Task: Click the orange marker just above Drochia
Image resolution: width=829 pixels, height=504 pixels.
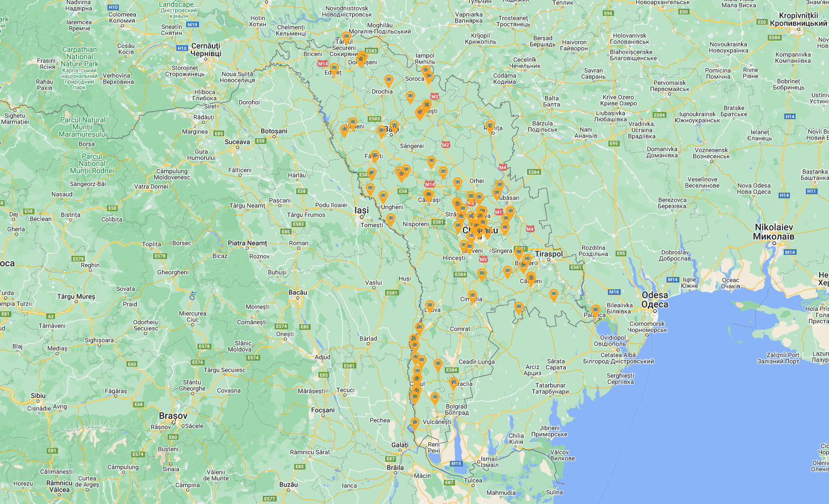Action: tap(389, 81)
